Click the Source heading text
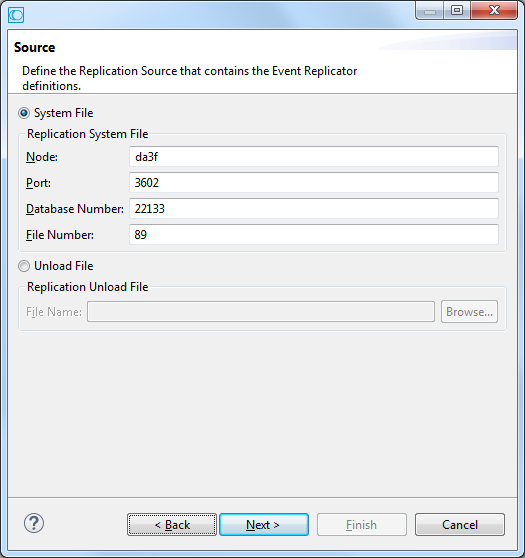525x558 pixels. point(35,47)
